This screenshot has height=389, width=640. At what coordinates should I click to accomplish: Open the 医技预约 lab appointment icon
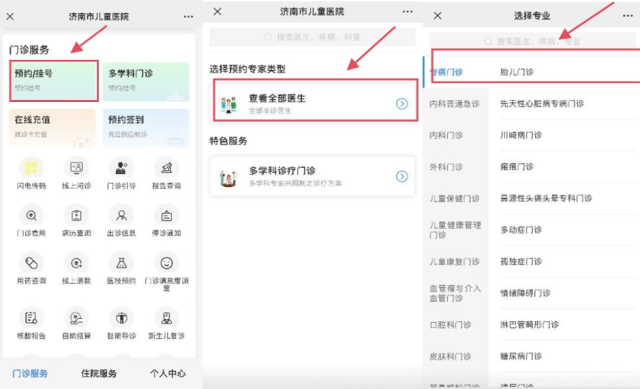[x=121, y=263]
